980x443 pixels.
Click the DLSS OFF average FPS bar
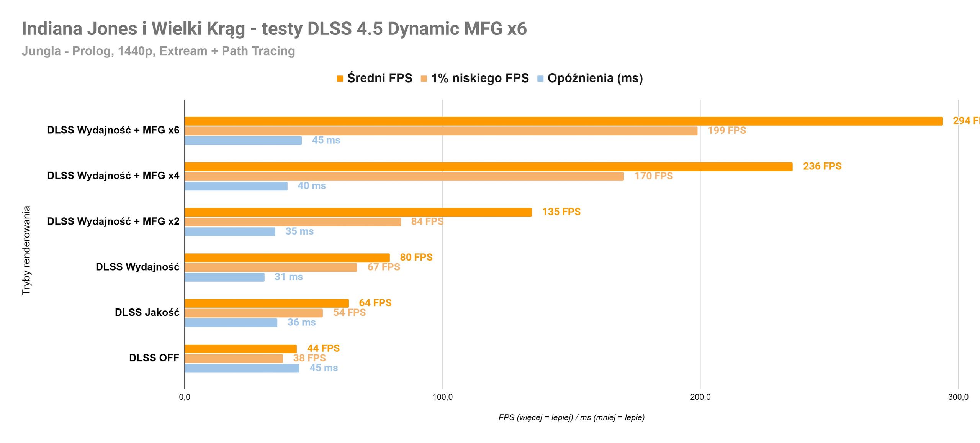[x=241, y=349]
